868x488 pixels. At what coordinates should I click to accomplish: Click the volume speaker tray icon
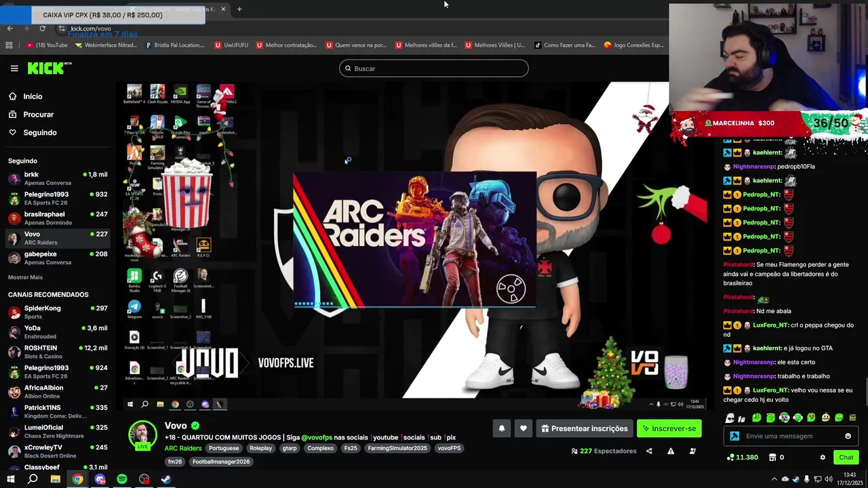coord(828,479)
